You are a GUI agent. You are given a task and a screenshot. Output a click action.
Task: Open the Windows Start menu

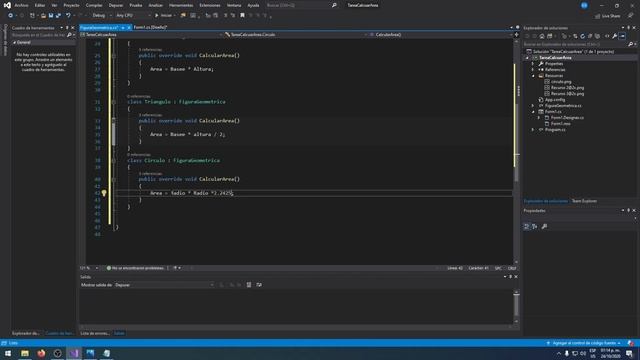8,353
